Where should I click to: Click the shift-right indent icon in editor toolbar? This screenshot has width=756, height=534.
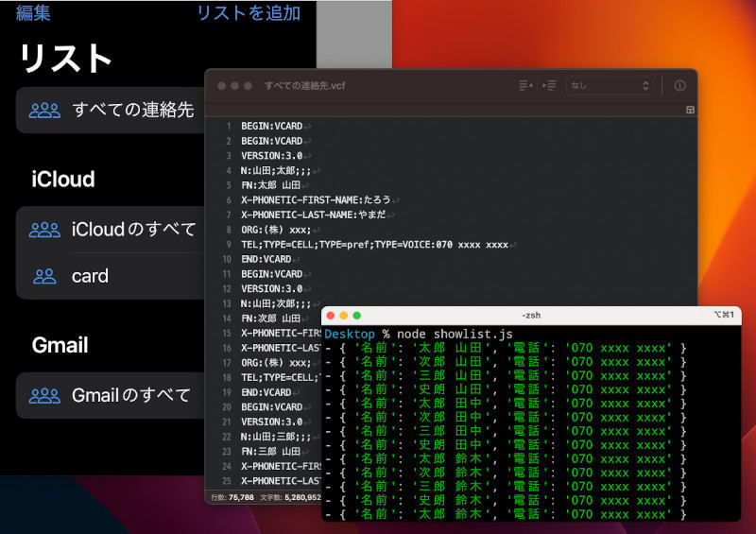click(x=549, y=86)
